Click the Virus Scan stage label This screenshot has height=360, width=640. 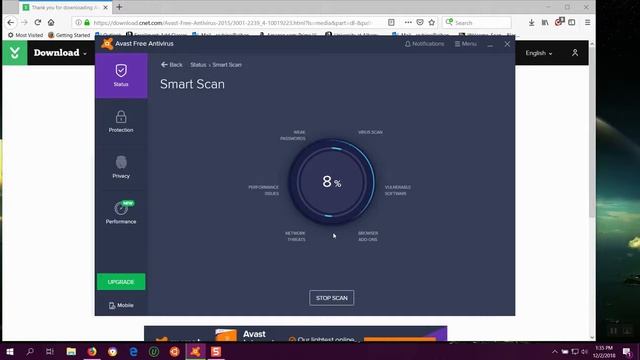(370, 132)
